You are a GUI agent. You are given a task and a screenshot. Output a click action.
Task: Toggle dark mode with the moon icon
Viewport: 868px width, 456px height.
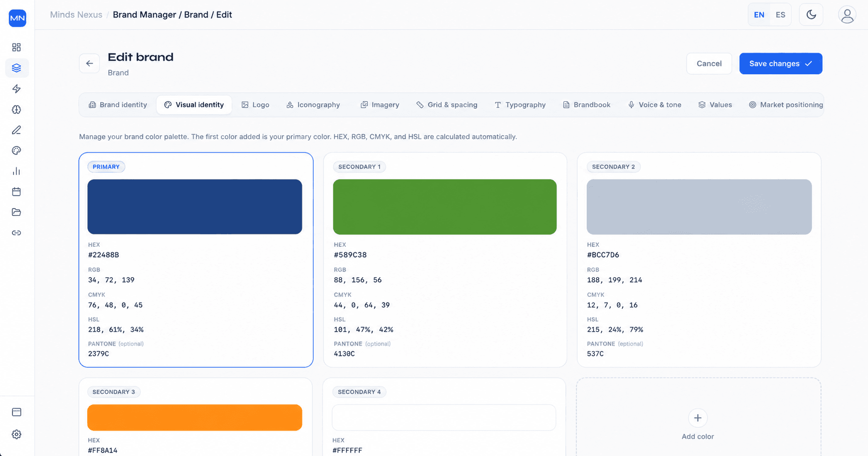click(x=811, y=15)
